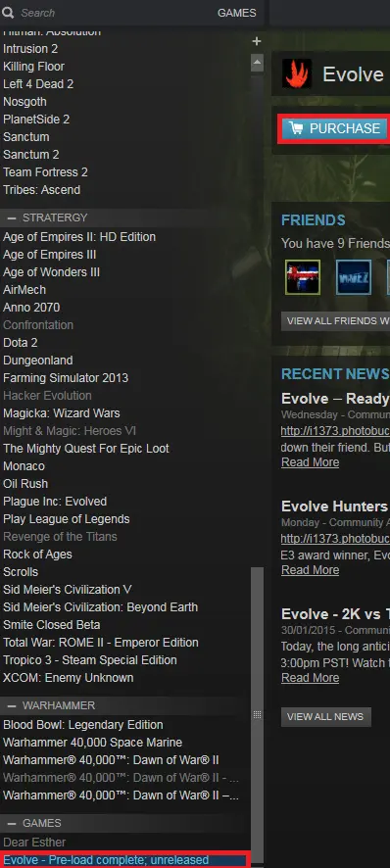This screenshot has height=868, width=390.
Task: Open Read More under Evolve - 2K vs news
Action: click(x=311, y=678)
